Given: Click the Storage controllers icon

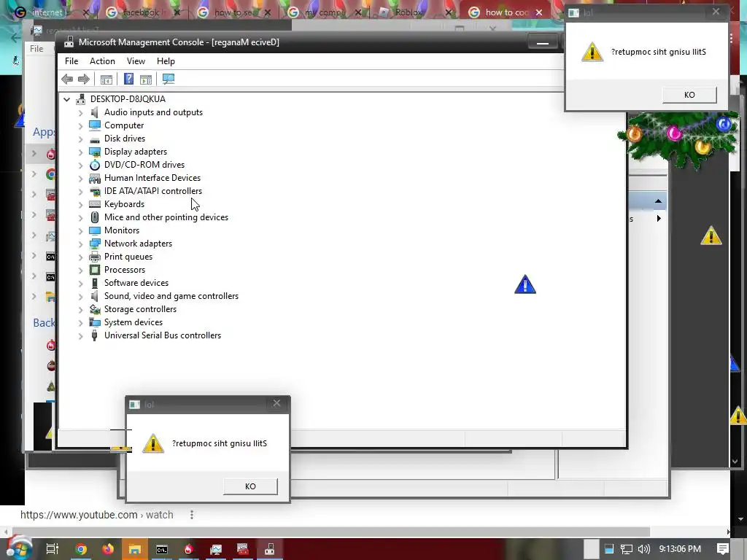Looking at the screenshot, I should coord(95,309).
